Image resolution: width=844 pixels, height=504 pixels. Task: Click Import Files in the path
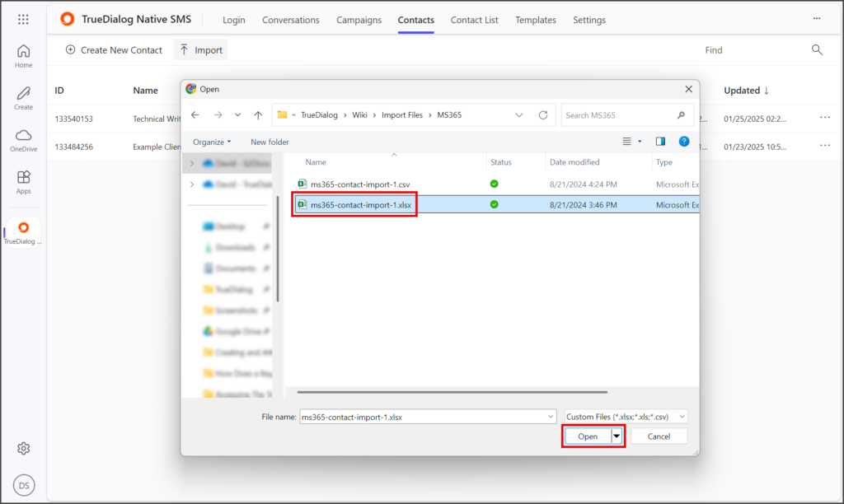[402, 115]
